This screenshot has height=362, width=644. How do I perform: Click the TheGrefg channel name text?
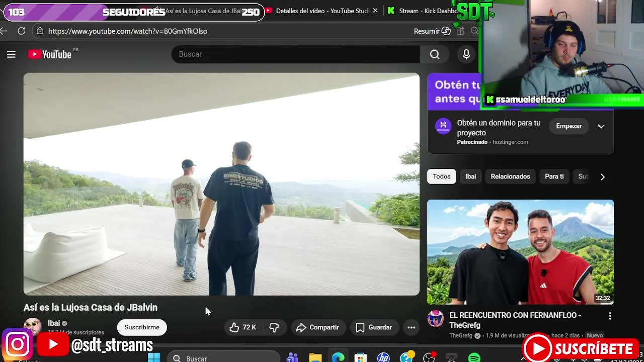click(461, 335)
